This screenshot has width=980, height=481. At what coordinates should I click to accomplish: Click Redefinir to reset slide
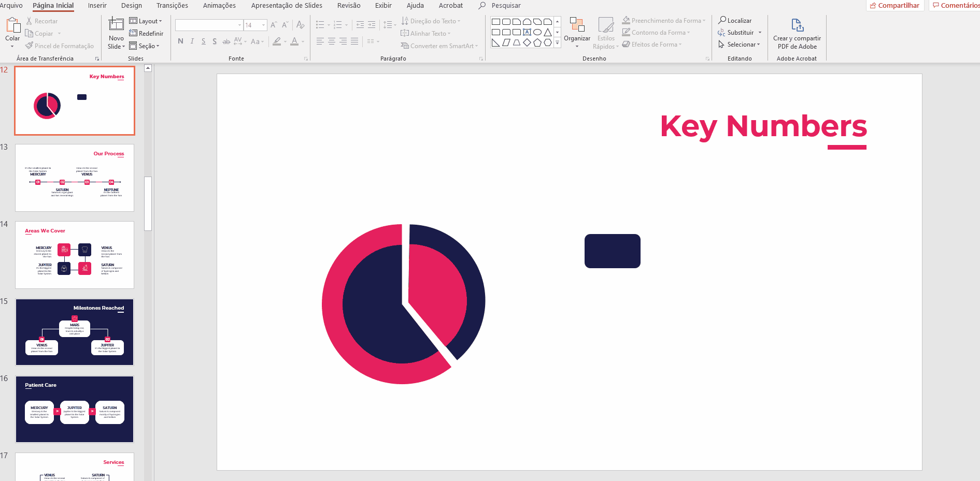coord(146,34)
